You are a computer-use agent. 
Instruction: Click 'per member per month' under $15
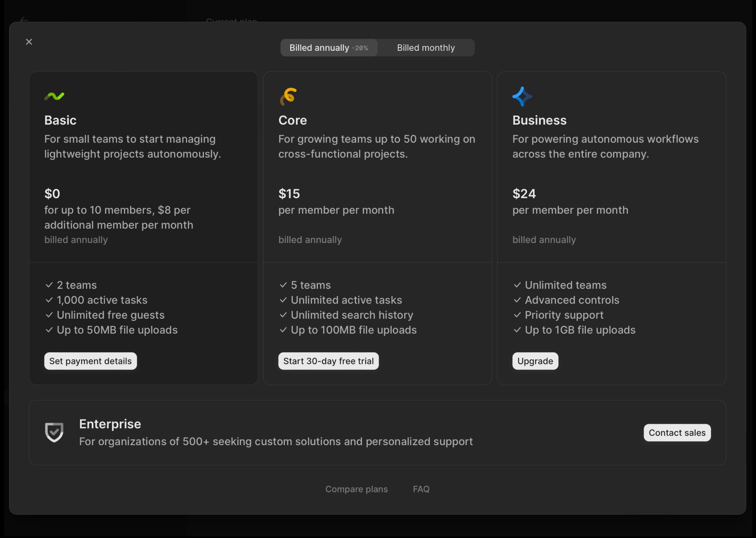(336, 210)
